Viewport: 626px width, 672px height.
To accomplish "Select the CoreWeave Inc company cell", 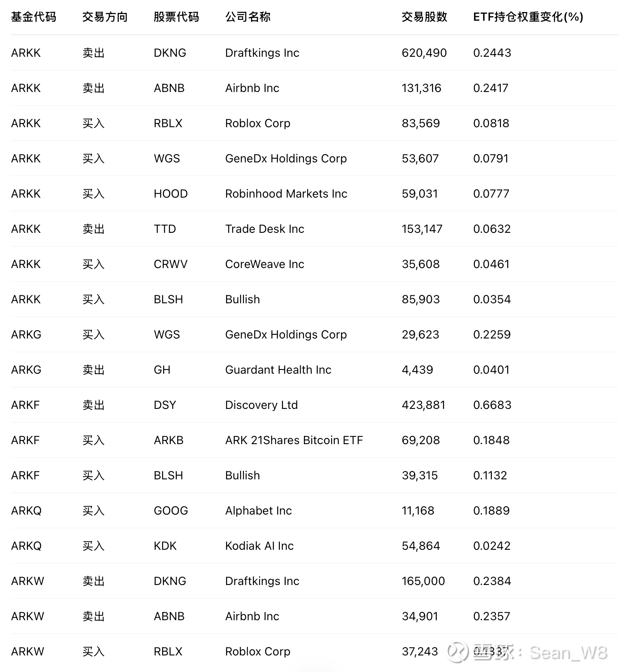I will pyautogui.click(x=265, y=264).
